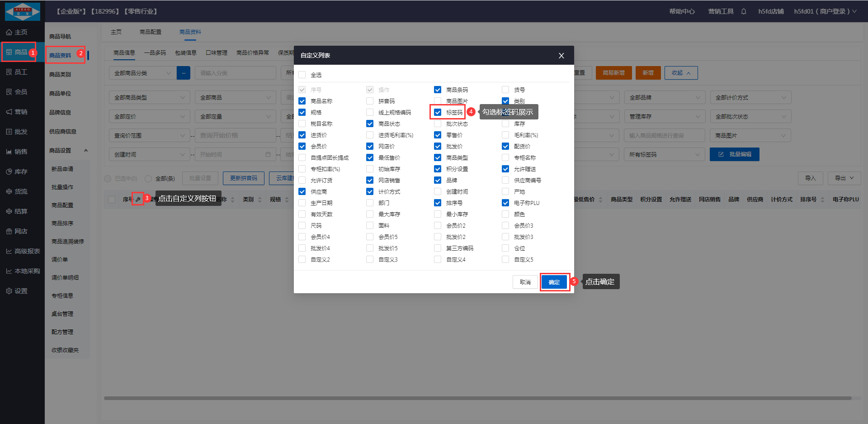Enable the 货号 column checkbox
The image size is (868, 424).
coord(505,90)
